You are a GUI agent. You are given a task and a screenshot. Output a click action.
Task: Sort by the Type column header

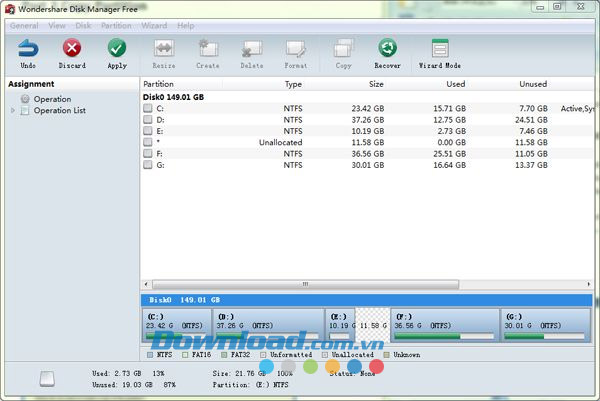tap(293, 84)
